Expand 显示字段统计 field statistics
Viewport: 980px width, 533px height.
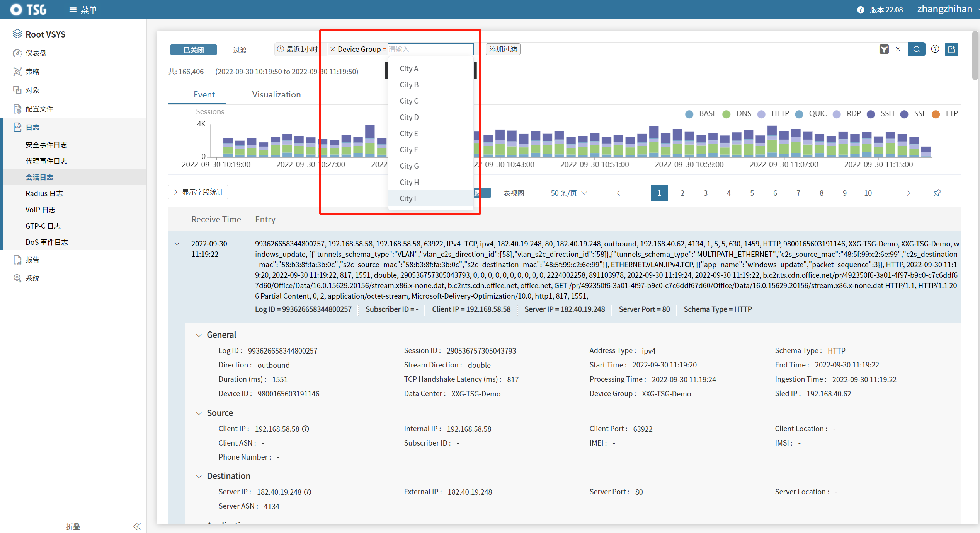[198, 192]
